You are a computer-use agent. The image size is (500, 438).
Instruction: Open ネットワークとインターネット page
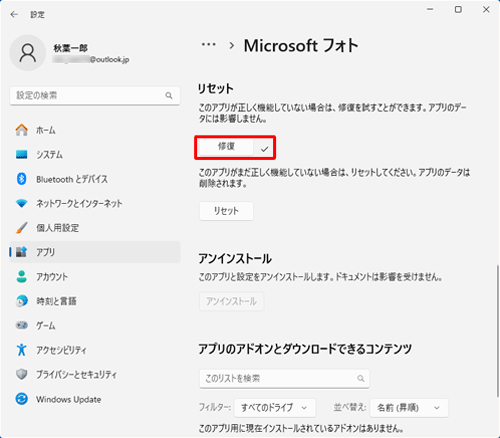(x=95, y=203)
